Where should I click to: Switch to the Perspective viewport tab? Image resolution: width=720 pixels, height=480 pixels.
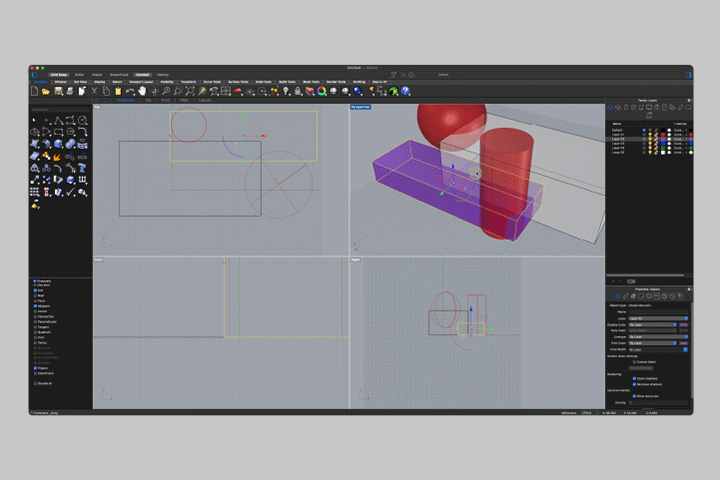click(125, 100)
